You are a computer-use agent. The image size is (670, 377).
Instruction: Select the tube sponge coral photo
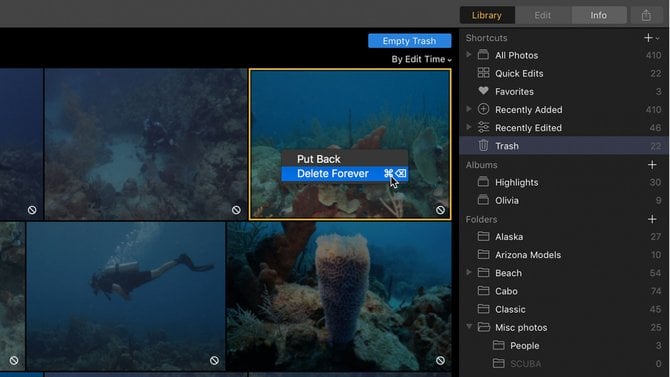pos(339,296)
